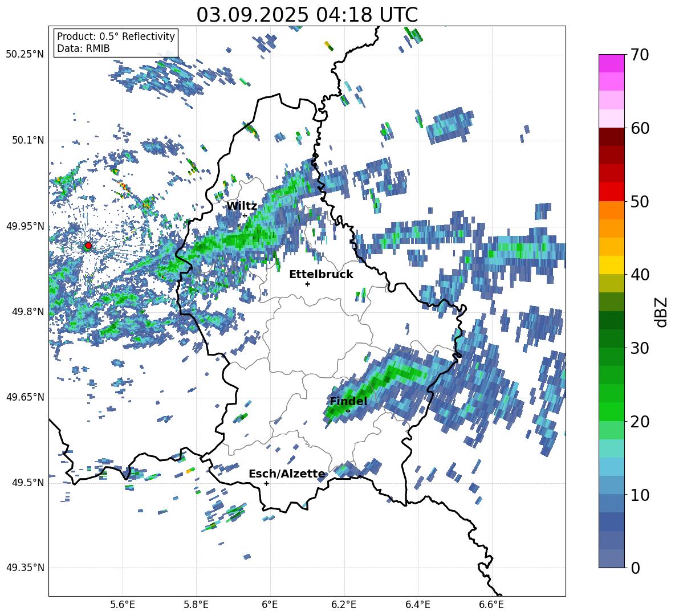Click the Esch/Alzette city label

coord(287,474)
